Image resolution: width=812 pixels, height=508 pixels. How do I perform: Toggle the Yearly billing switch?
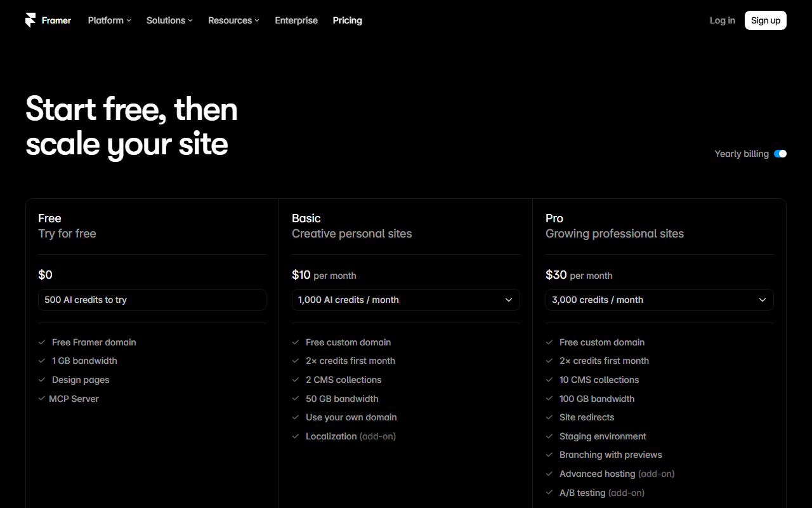click(x=780, y=154)
